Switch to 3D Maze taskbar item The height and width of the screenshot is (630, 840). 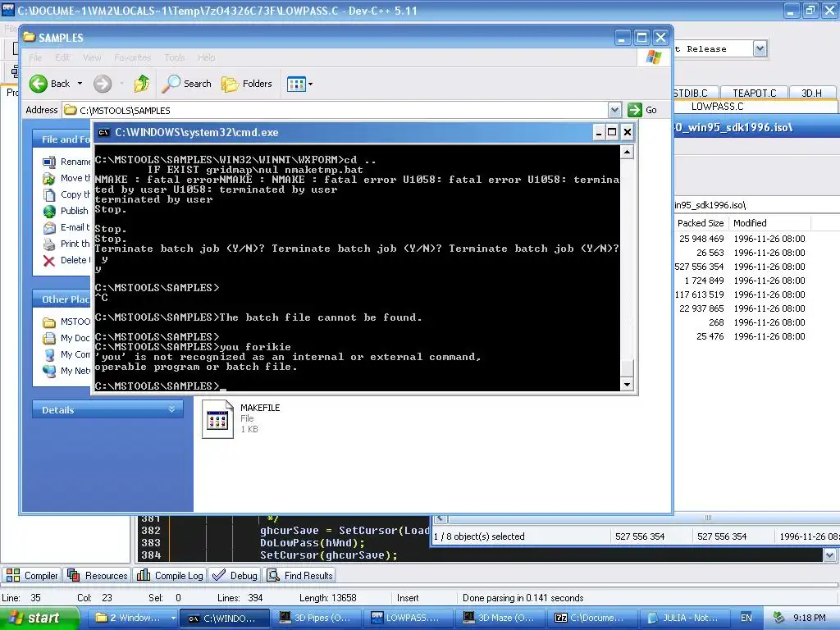[x=500, y=619]
